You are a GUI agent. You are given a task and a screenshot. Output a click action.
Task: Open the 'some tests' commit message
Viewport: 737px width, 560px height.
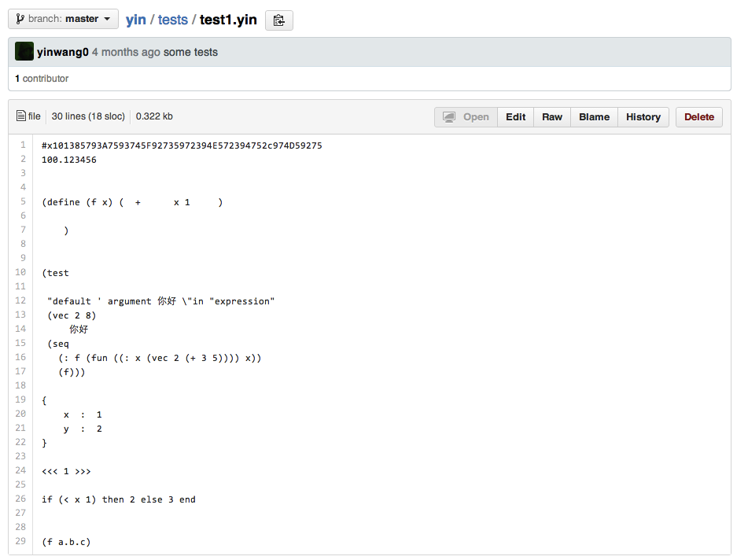click(190, 52)
